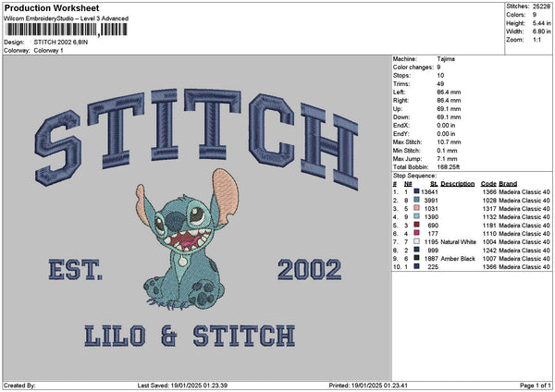Screen dimensions: 555x392
Task: Click thread code '1028' in the stop sequence
Action: coord(489,201)
